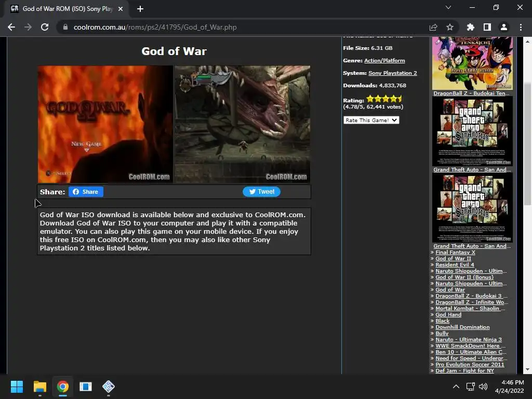Viewport: 532px width, 399px height.
Task: Select the God of War ROM tab
Action: coord(67,9)
